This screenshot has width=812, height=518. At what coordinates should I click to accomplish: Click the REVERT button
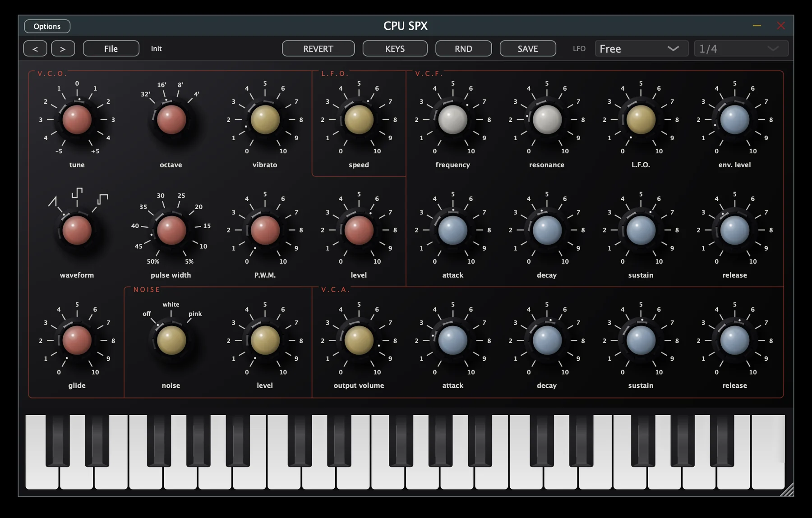[318, 49]
